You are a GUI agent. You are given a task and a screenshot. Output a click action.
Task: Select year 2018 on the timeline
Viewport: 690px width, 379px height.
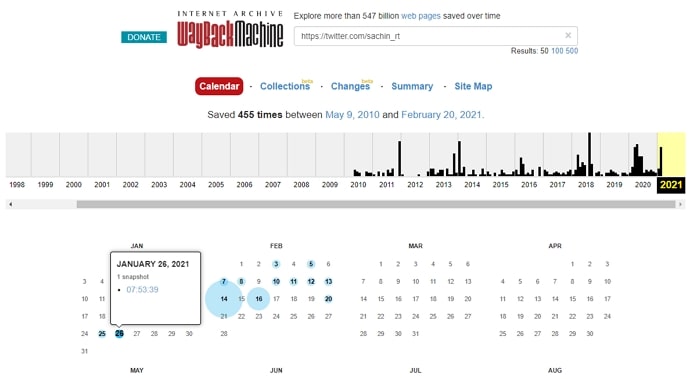[586, 184]
